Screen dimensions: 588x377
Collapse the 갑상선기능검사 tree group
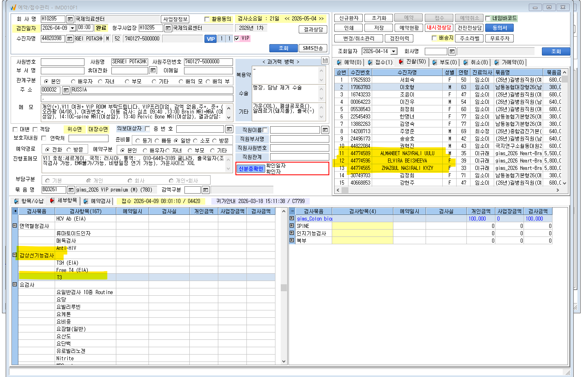click(x=15, y=255)
